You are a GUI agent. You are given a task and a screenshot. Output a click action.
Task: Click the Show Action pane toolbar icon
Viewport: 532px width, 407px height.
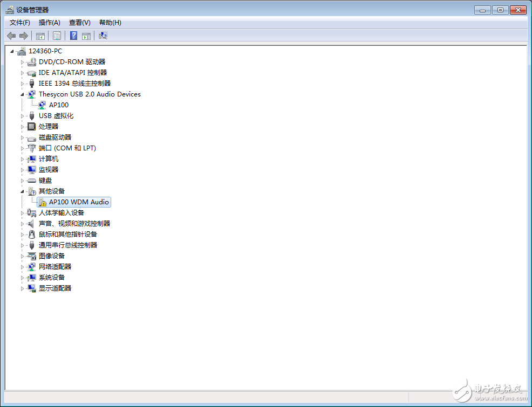pyautogui.click(x=86, y=36)
